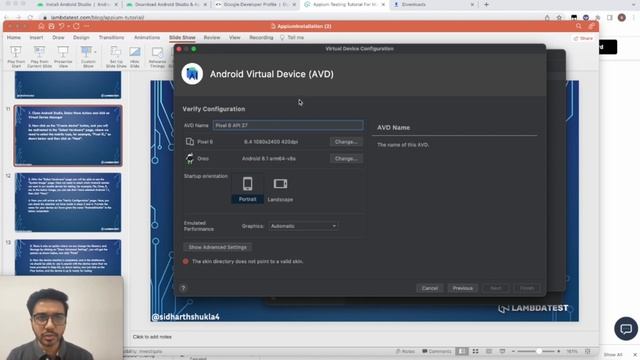
Task: Switch to Google Developer Profile browser tab
Action: pos(256,4)
